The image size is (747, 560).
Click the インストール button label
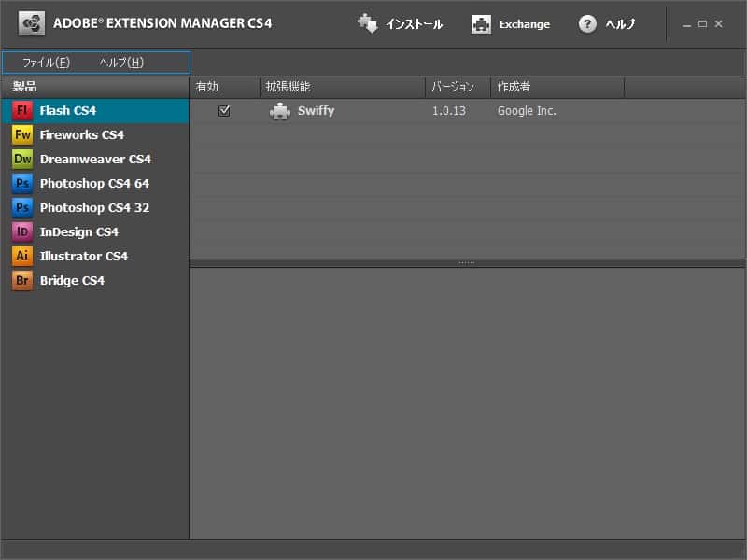point(414,24)
